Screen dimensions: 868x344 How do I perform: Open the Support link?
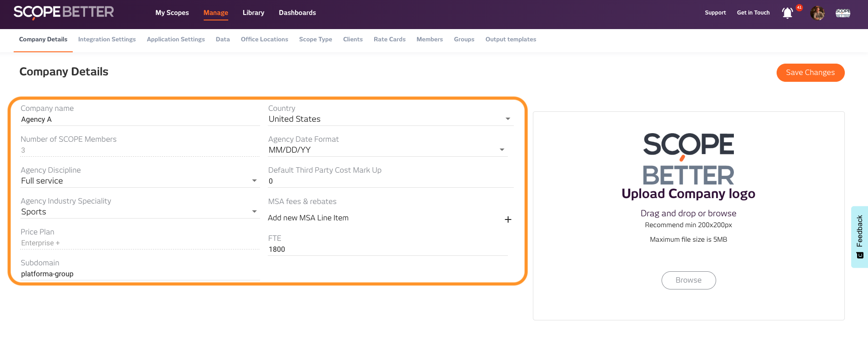pyautogui.click(x=715, y=13)
